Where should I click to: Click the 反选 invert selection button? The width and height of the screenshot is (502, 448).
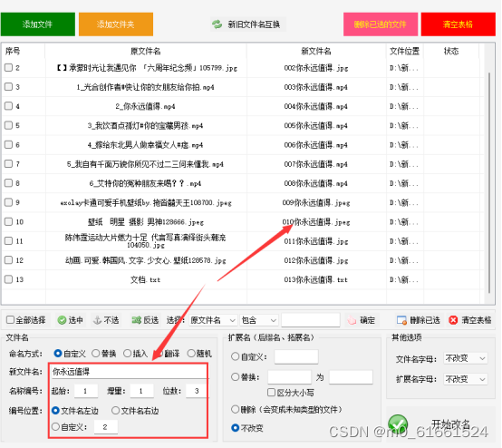pyautogui.click(x=145, y=320)
